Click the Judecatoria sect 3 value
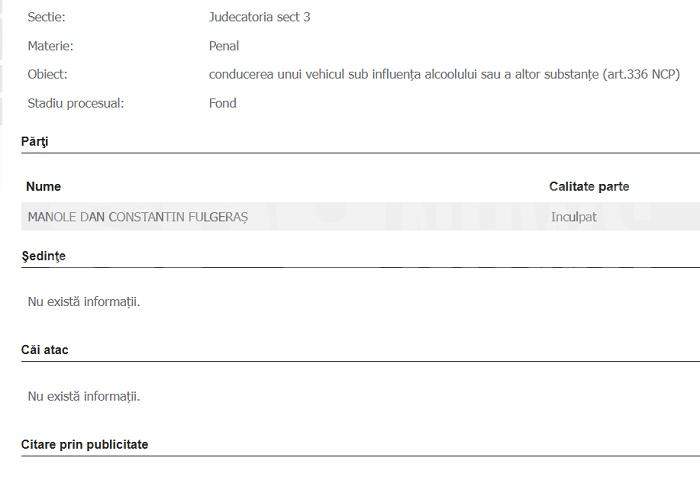 click(x=259, y=17)
